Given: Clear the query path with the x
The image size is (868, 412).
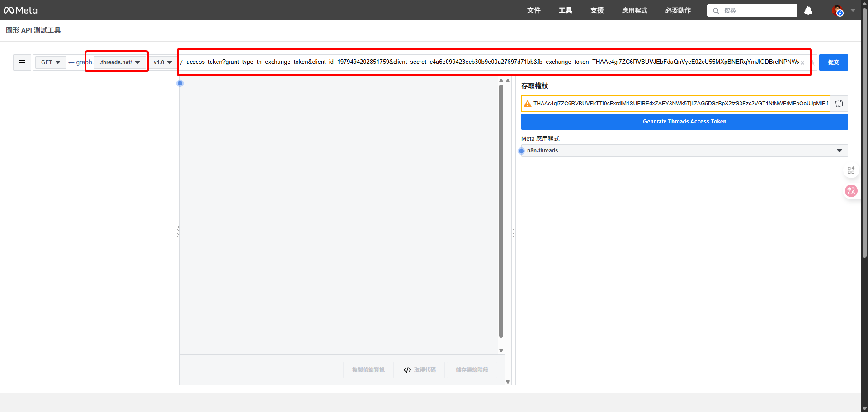Looking at the screenshot, I should (x=802, y=63).
